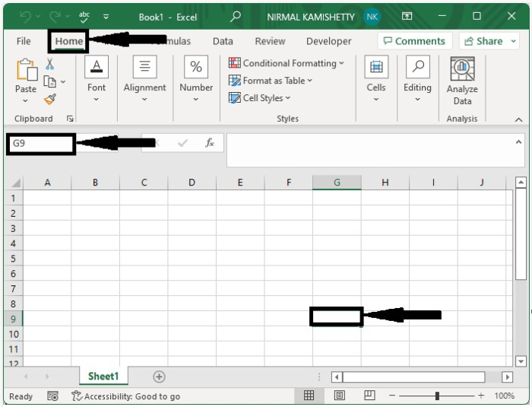Viewport: 532px width, 407px height.
Task: Click the Name Box showing G9
Action: point(40,143)
